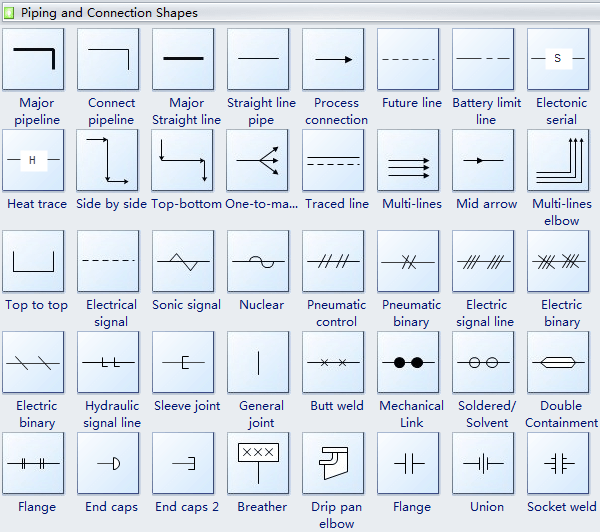The image size is (600, 532).
Task: Choose Flange shape with two separated bars
Action: click(x=408, y=463)
